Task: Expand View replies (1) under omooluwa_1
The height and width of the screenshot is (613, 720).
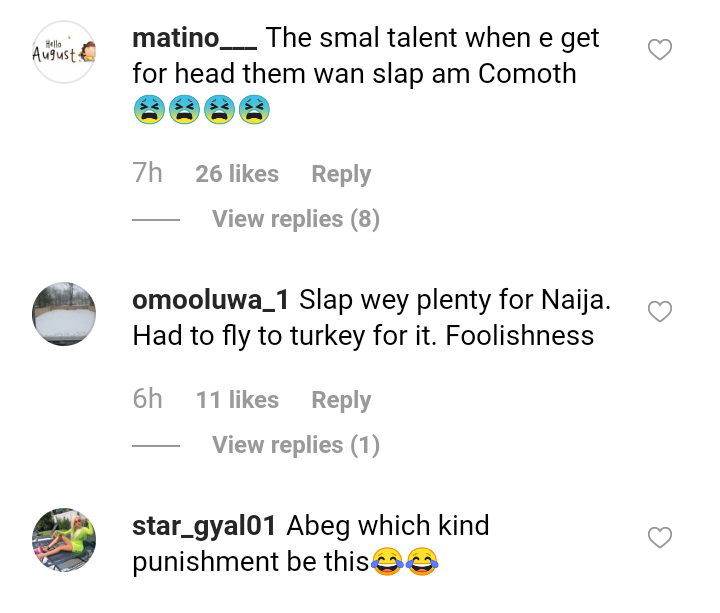Action: click(x=295, y=445)
